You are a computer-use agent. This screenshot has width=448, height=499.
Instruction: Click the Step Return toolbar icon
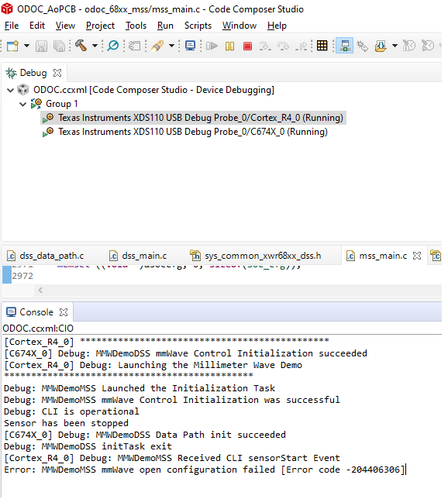click(301, 46)
